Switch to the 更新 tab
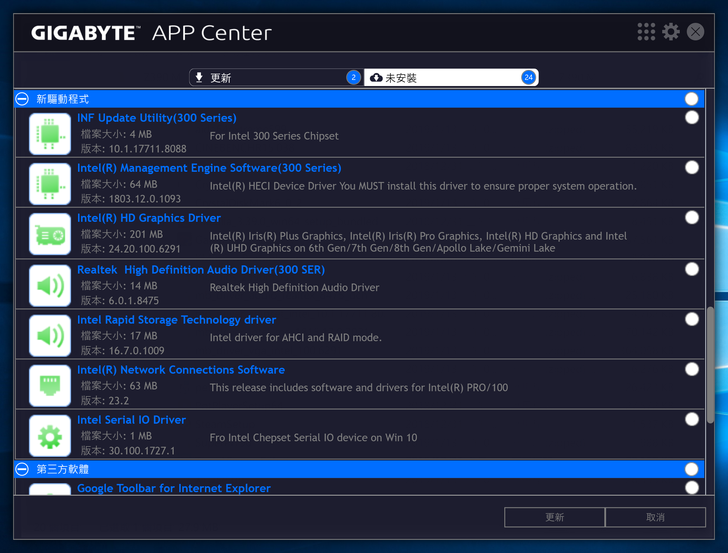This screenshot has height=553, width=728. [x=275, y=77]
